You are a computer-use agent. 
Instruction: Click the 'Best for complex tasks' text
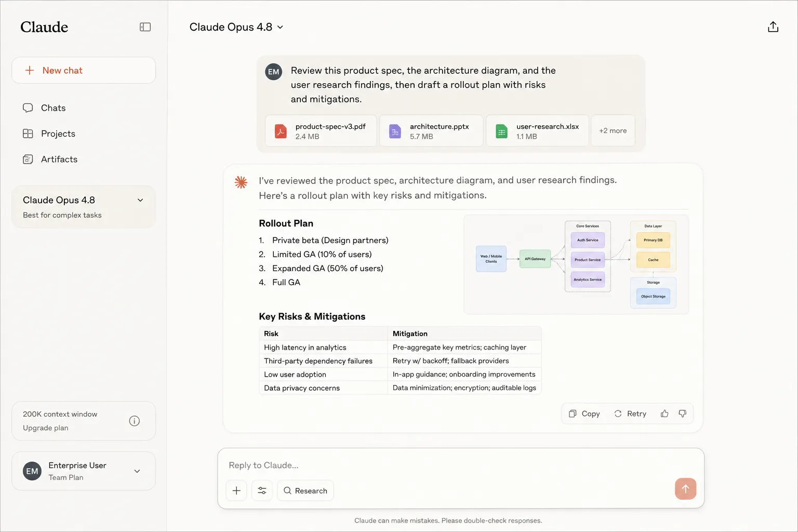pyautogui.click(x=62, y=215)
